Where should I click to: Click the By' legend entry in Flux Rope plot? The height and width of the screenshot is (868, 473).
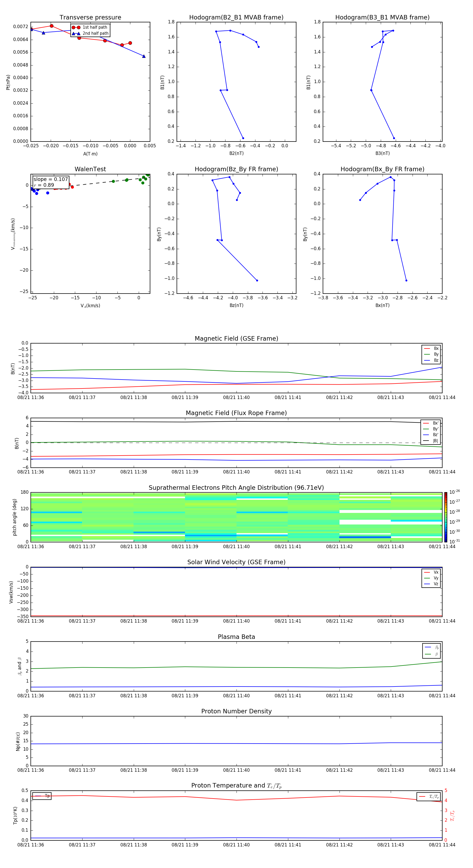[431, 429]
